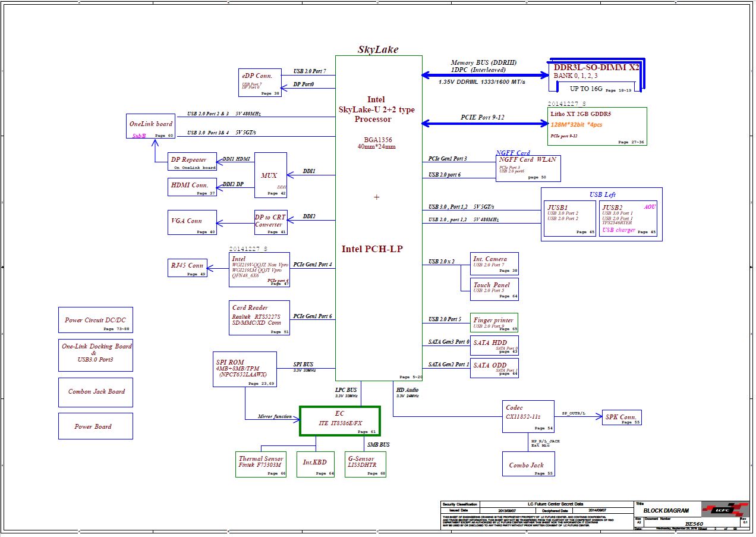Select the "DP Port0" label
Screen dimensions: 756x537
[304, 84]
